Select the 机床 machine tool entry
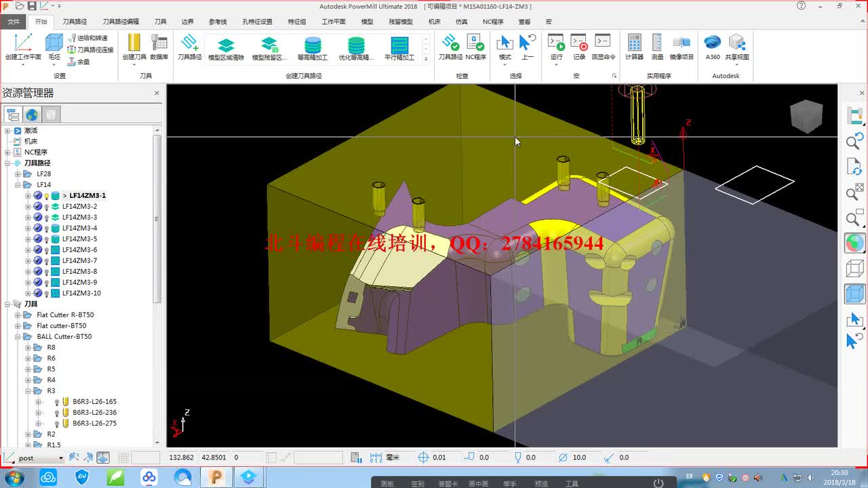The height and width of the screenshot is (488, 868). [31, 142]
